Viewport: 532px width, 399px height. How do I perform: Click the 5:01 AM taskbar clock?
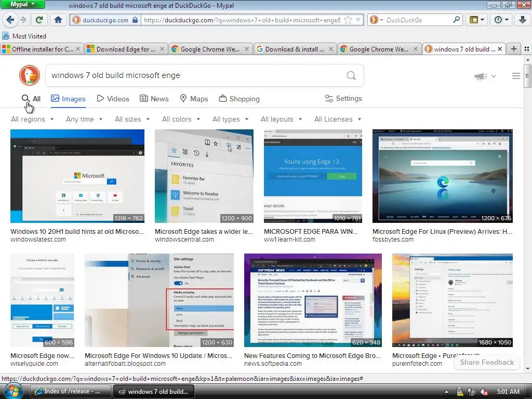coord(508,392)
